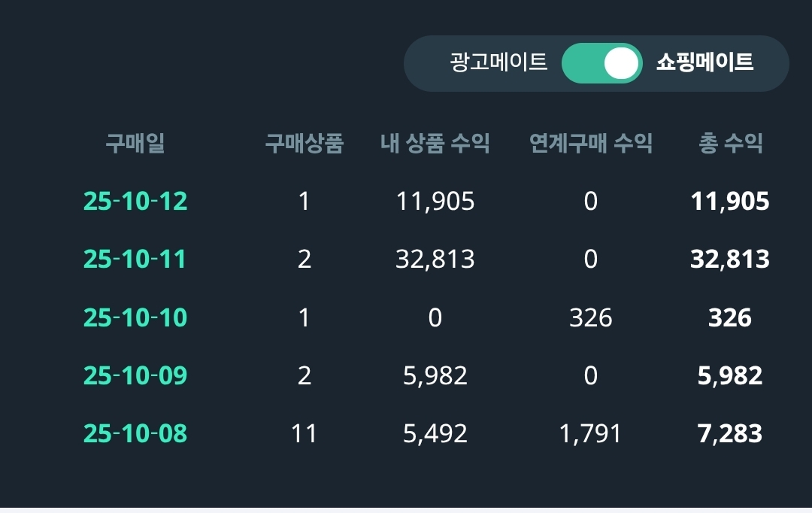Open details for date 25-10-10
The height and width of the screenshot is (513, 812).
pos(135,317)
